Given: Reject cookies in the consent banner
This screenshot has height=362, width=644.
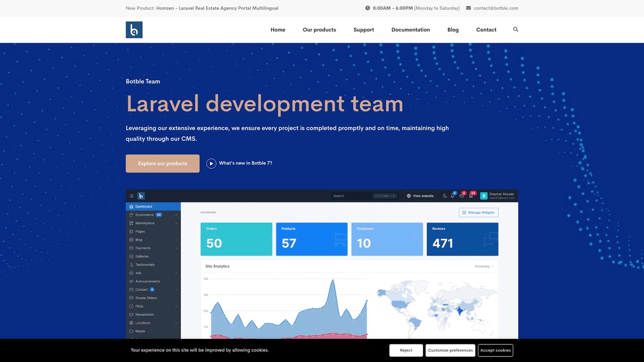Looking at the screenshot, I should [406, 350].
